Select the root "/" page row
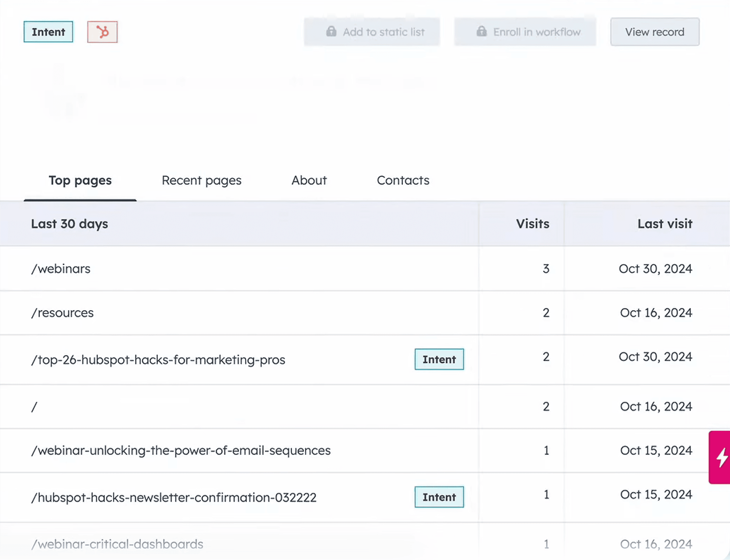This screenshot has width=730, height=560. click(x=365, y=407)
